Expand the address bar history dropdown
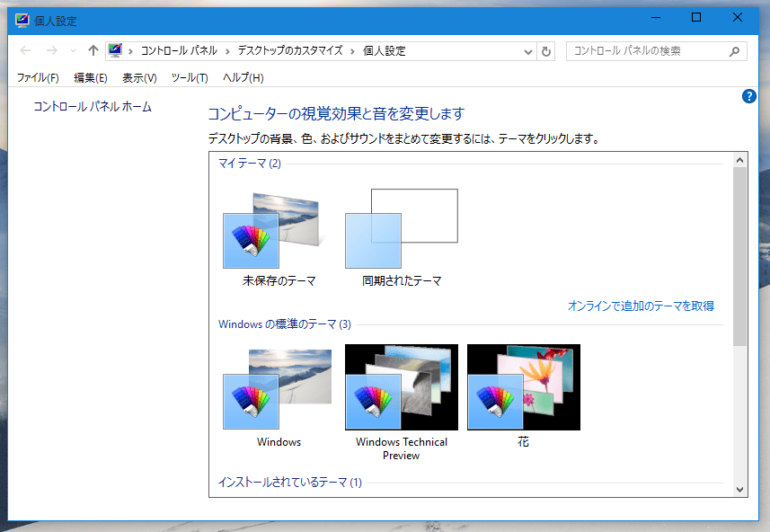The width and height of the screenshot is (770, 532). [528, 51]
